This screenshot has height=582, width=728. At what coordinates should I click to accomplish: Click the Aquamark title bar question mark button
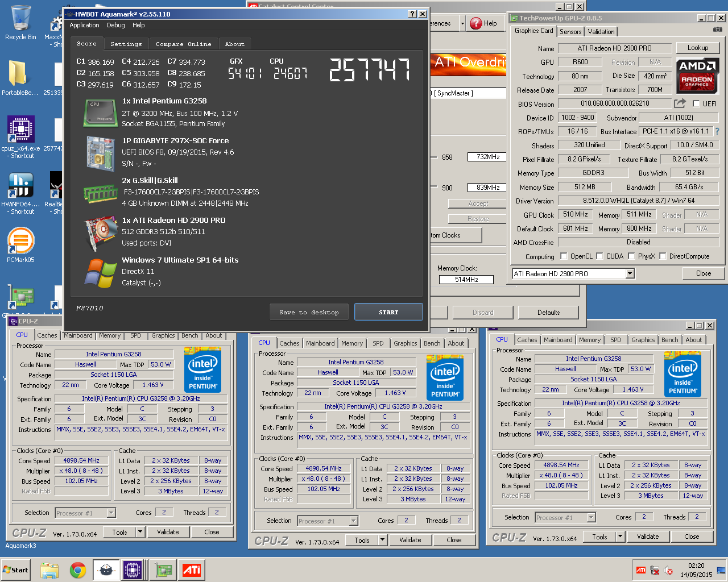[412, 14]
